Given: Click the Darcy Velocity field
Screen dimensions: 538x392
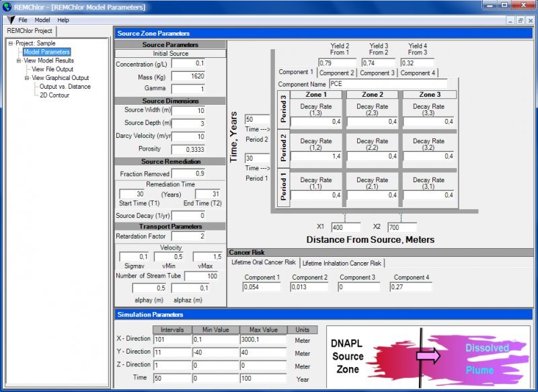Looking at the screenshot, I should pyautogui.click(x=188, y=136).
